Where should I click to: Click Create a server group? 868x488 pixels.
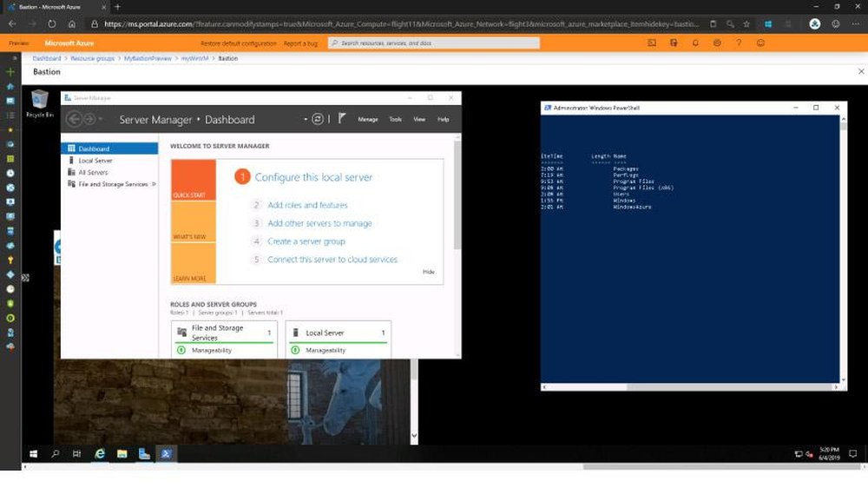click(x=306, y=241)
